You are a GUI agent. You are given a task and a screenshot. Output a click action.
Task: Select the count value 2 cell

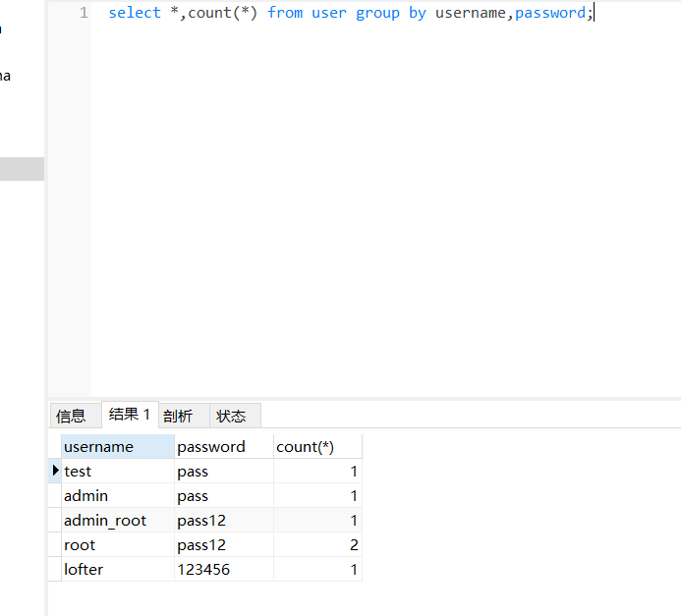click(x=317, y=545)
